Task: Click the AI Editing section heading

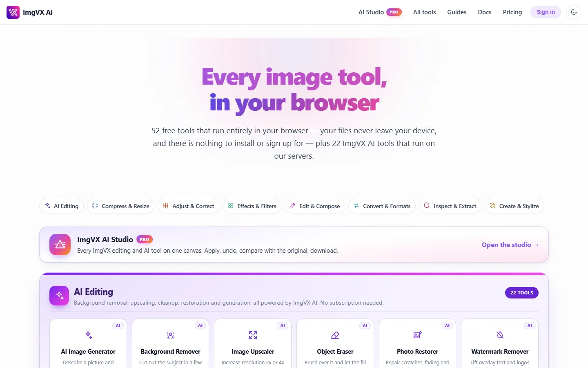Action: (94, 292)
